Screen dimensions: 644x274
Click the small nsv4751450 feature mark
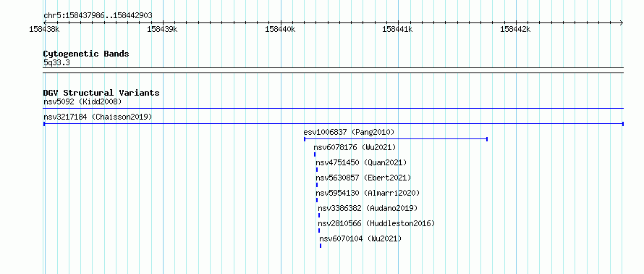[x=317, y=170]
